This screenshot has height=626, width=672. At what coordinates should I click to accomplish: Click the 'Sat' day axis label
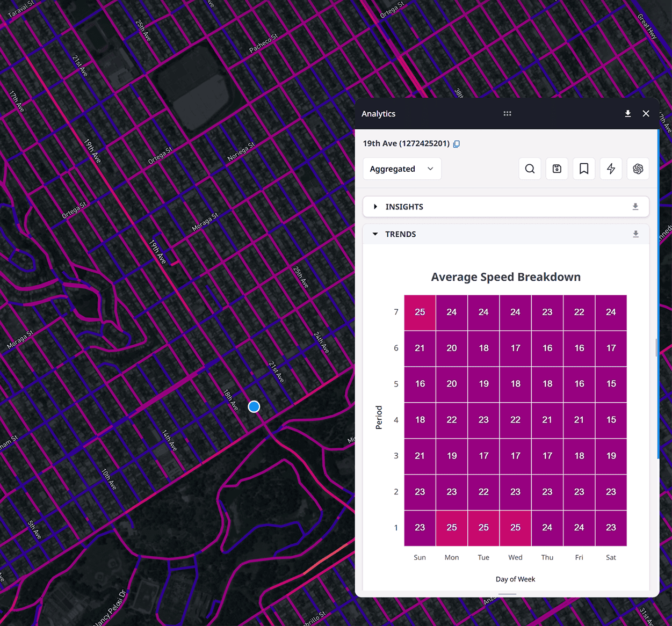[611, 557]
